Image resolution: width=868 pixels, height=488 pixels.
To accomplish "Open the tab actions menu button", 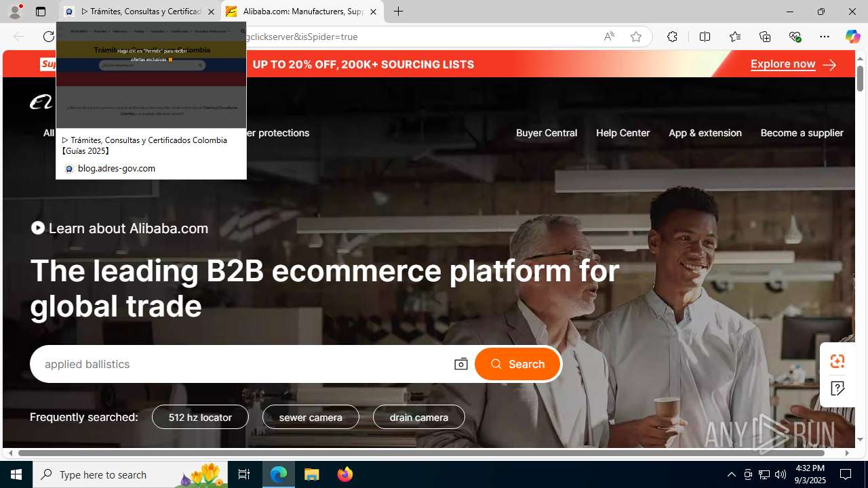I will click(x=41, y=12).
